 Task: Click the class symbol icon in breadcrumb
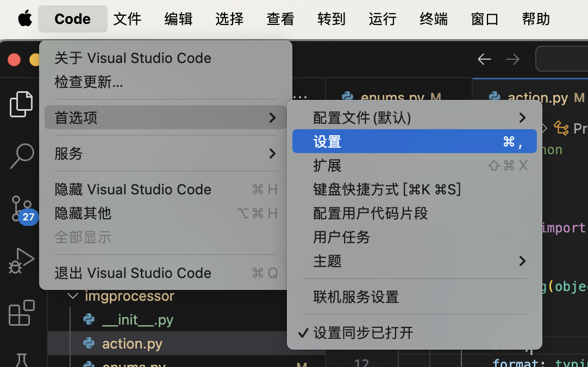[561, 128]
